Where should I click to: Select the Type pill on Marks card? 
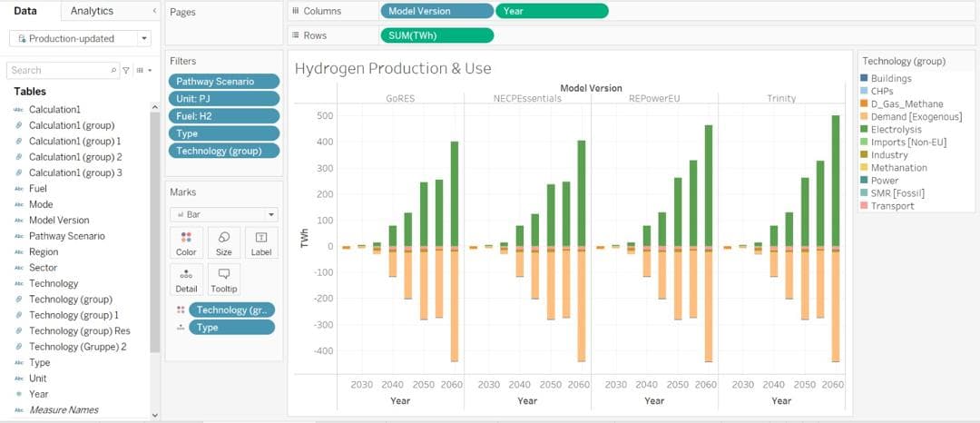[232, 328]
